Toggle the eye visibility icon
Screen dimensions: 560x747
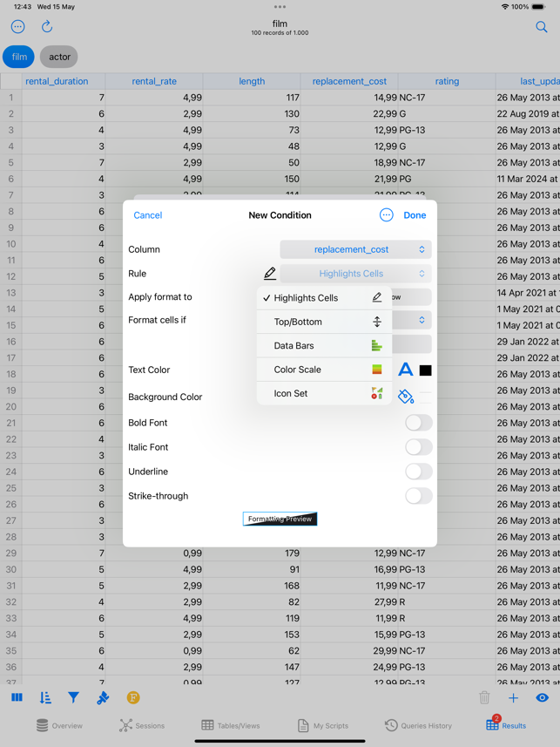[x=542, y=697]
